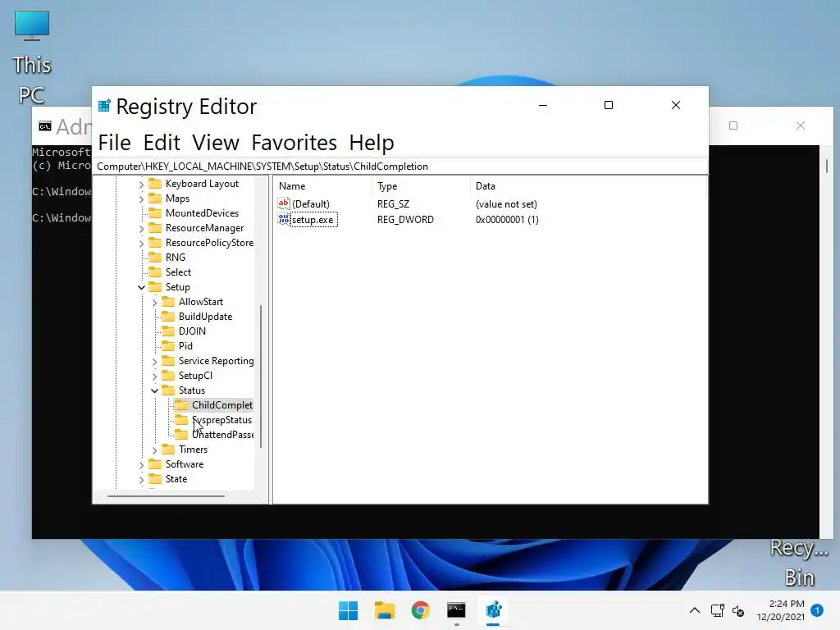
Task: Open the View menu
Action: pyautogui.click(x=216, y=143)
